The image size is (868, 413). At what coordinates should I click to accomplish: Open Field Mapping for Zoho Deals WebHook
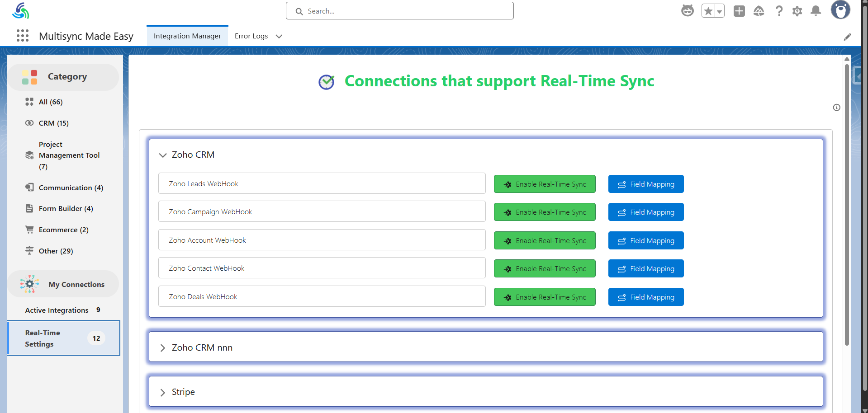pyautogui.click(x=646, y=297)
